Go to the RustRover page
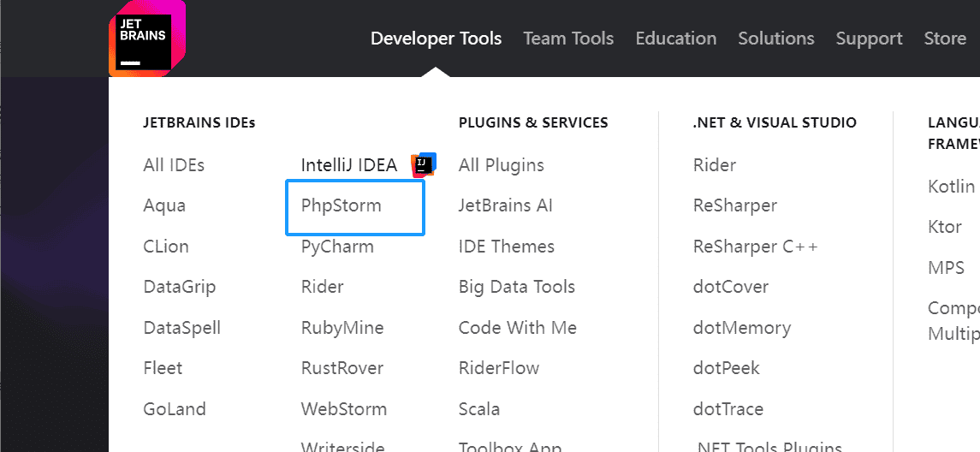This screenshot has width=980, height=452. pos(342,368)
